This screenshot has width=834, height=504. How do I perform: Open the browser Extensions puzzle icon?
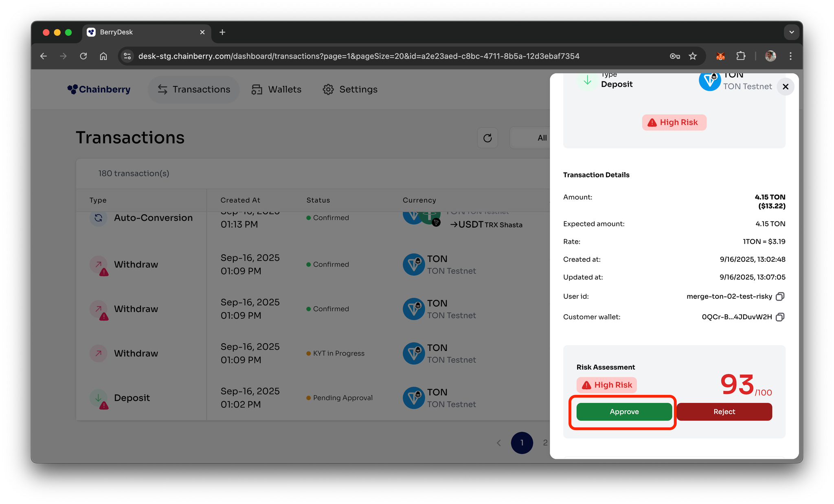[x=741, y=56]
